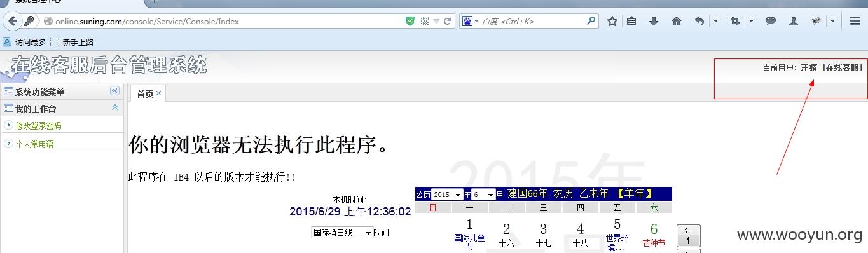Go to browser home page icon
Viewport: 868px width, 253px height.
click(x=676, y=21)
